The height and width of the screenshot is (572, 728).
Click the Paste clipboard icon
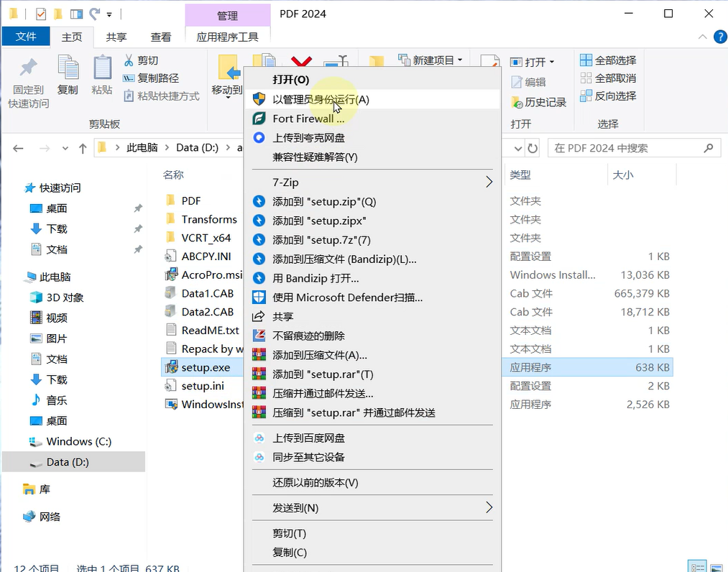click(x=101, y=68)
